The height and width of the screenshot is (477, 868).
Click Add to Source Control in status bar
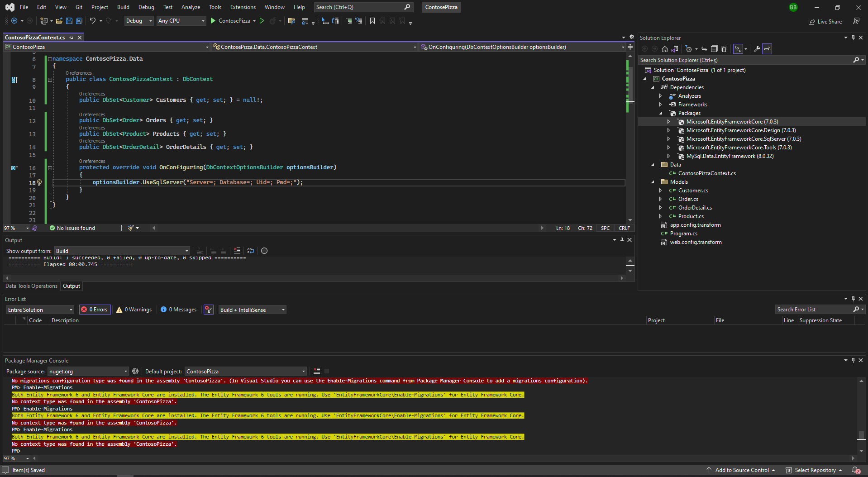coord(741,470)
